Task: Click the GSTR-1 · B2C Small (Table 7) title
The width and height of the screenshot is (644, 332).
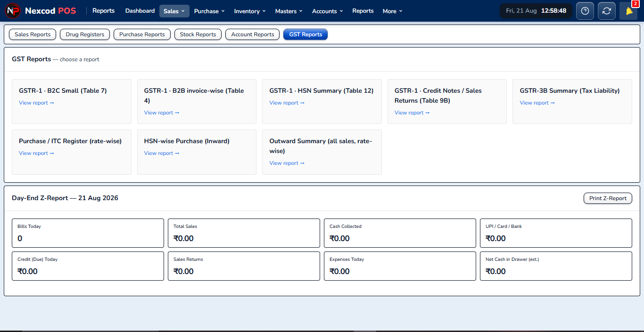Action: coord(63,90)
